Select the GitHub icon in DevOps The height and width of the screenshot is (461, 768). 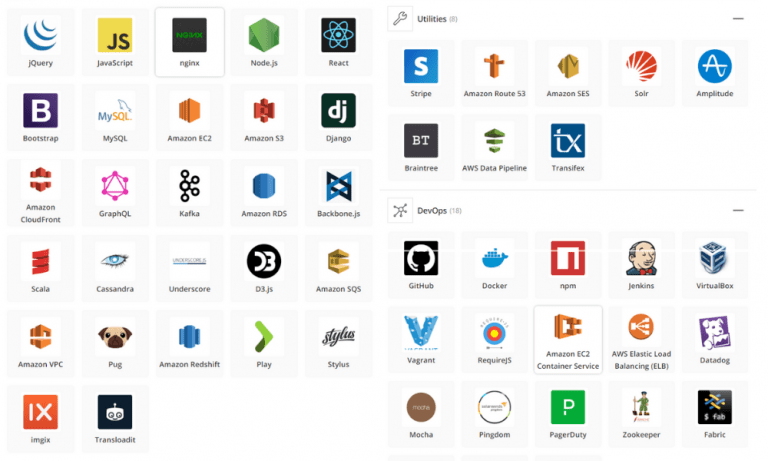421,258
